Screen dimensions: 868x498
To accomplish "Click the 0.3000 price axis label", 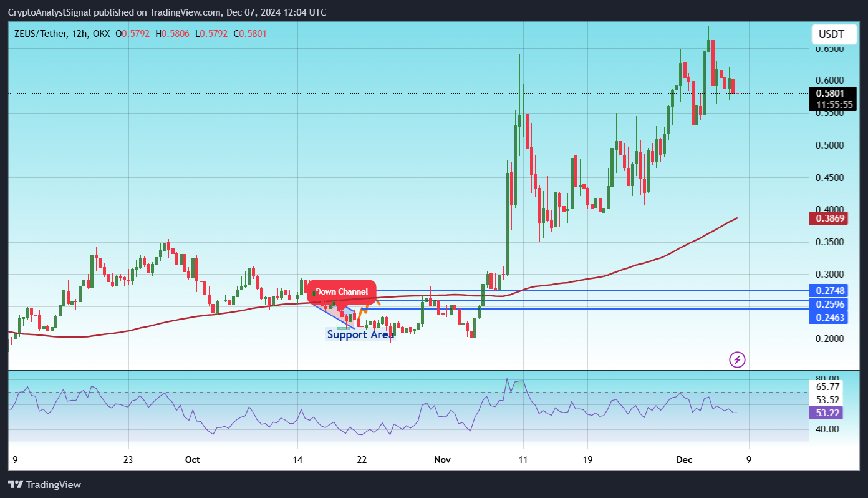I will tap(829, 275).
